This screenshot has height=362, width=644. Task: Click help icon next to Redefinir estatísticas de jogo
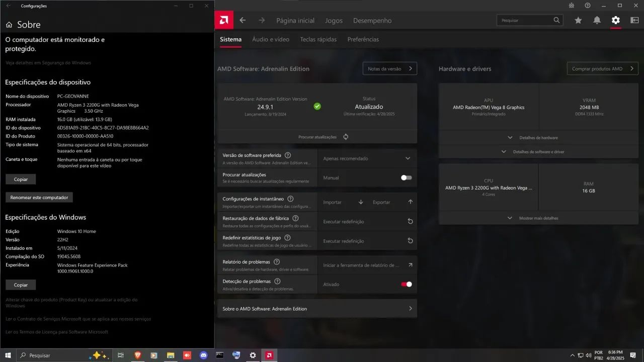click(287, 237)
